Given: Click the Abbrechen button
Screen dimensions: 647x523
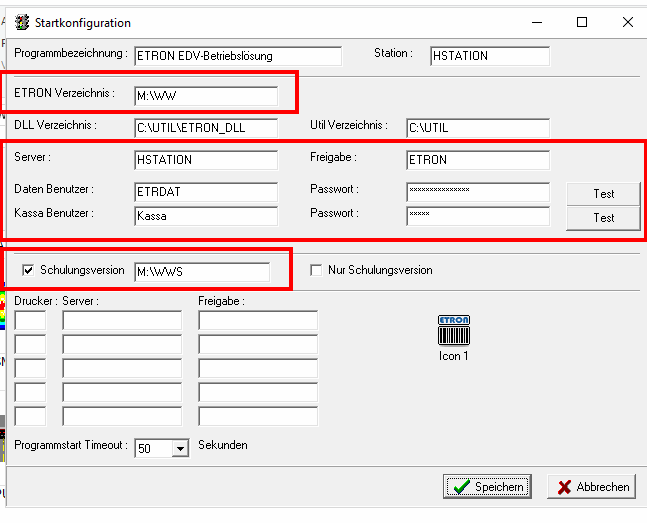Looking at the screenshot, I should click(594, 487).
